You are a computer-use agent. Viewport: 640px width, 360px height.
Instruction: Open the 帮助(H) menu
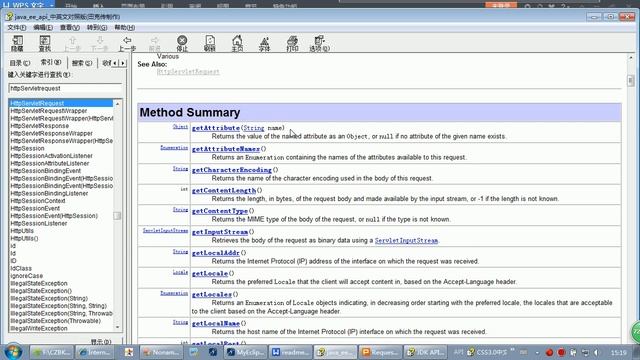pos(124,27)
